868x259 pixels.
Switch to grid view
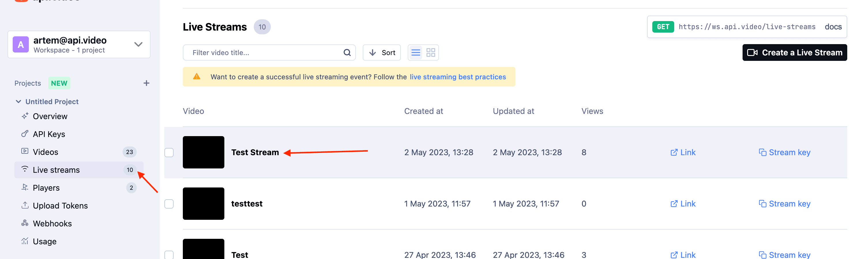[x=431, y=52]
